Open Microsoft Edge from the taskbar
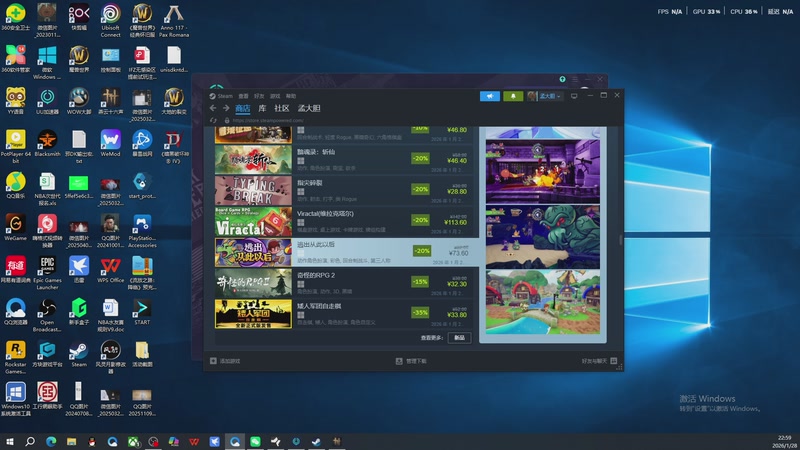 click(51, 441)
